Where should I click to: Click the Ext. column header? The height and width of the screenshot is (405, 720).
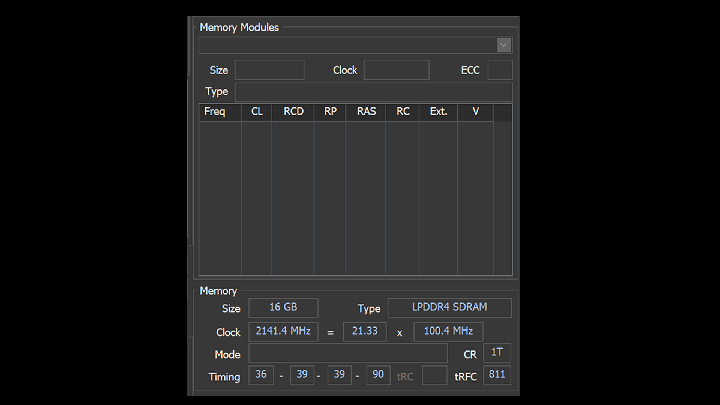tap(438, 112)
